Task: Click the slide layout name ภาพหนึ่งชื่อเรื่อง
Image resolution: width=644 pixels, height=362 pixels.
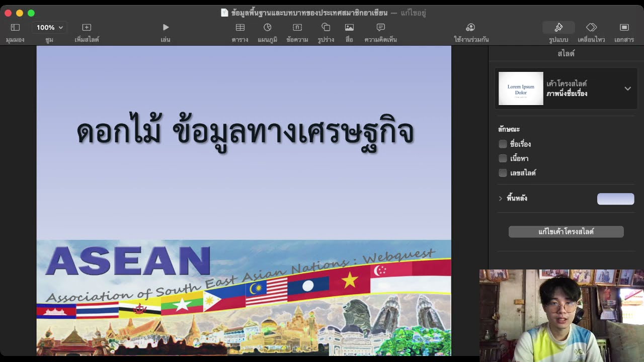Action: click(567, 94)
